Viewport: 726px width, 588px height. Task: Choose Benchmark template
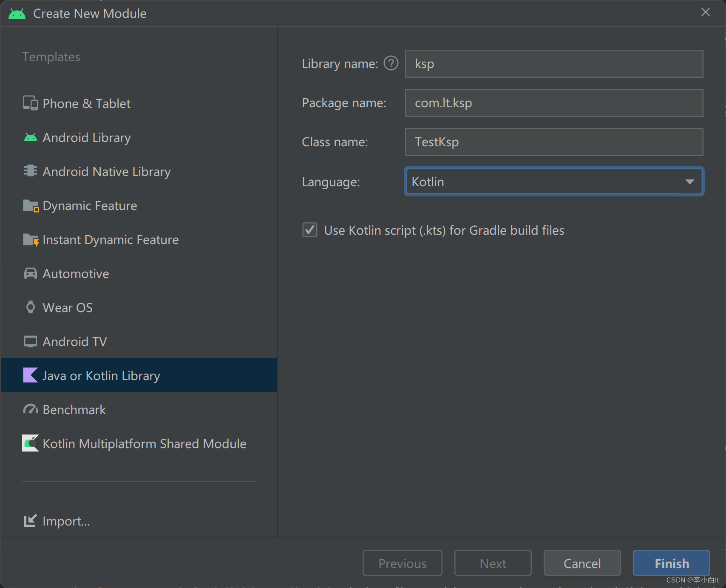(139, 409)
